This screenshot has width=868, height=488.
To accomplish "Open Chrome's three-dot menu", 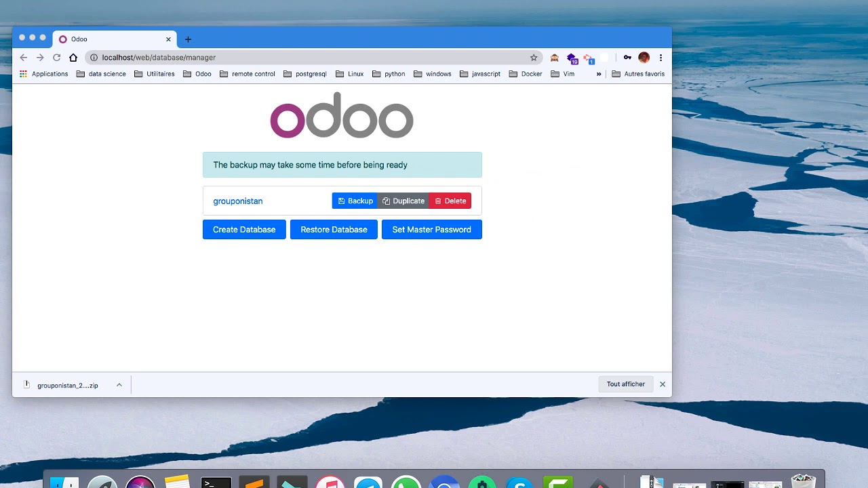I will coord(660,58).
